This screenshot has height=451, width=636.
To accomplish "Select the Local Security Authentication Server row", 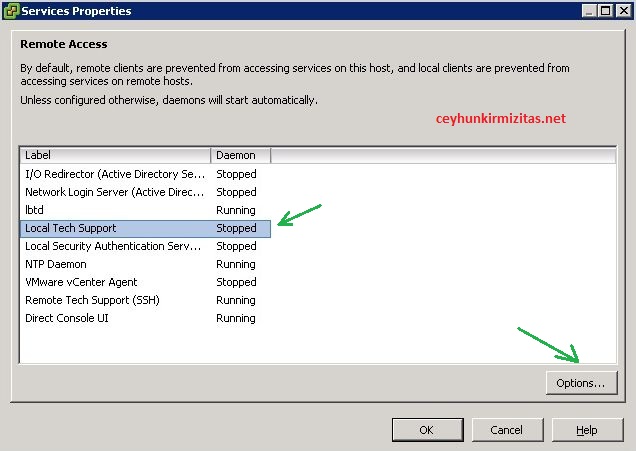I will point(113,246).
